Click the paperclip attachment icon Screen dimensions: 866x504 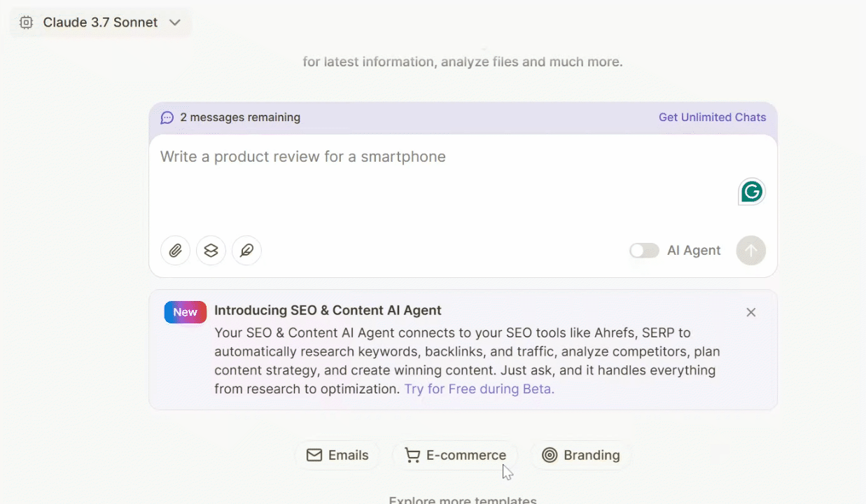[x=175, y=250]
